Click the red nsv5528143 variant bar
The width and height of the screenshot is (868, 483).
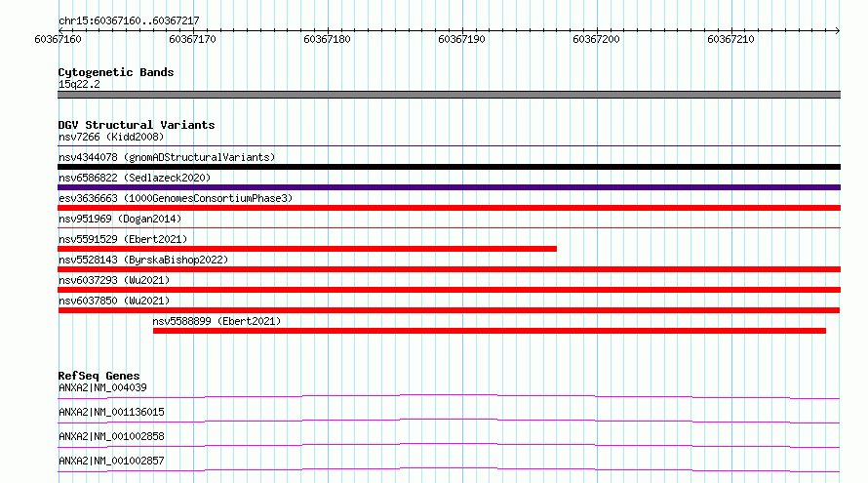(449, 269)
